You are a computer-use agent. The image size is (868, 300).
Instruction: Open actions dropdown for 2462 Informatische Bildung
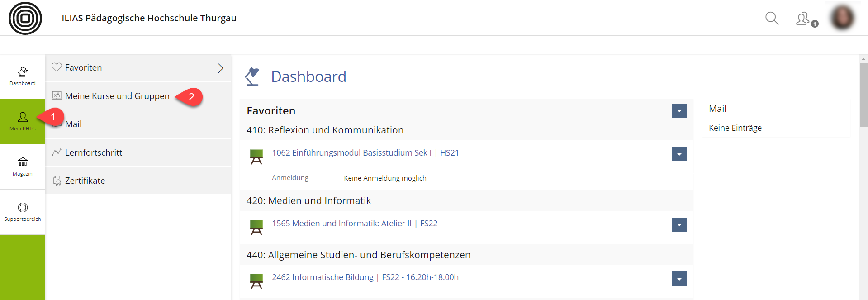pyautogui.click(x=679, y=279)
